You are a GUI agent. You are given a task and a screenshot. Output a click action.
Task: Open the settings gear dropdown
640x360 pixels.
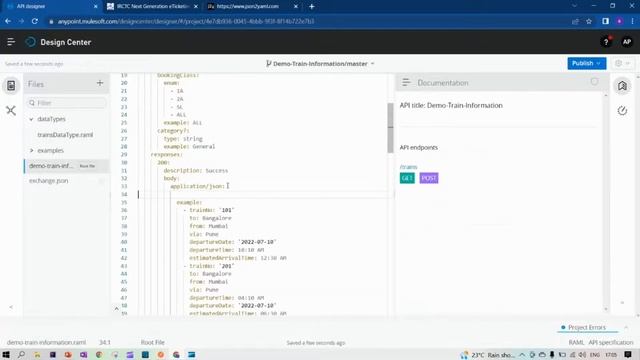[x=623, y=63]
